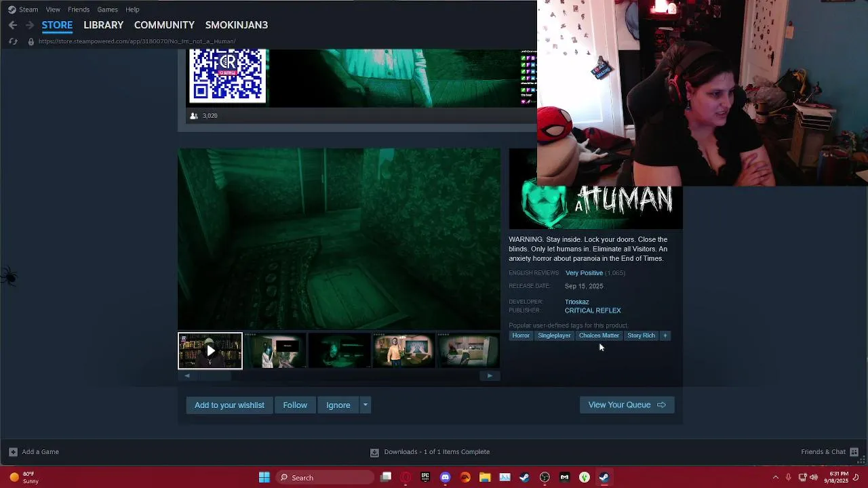Show hidden system tray icons
The width and height of the screenshot is (868, 488).
coord(776,477)
